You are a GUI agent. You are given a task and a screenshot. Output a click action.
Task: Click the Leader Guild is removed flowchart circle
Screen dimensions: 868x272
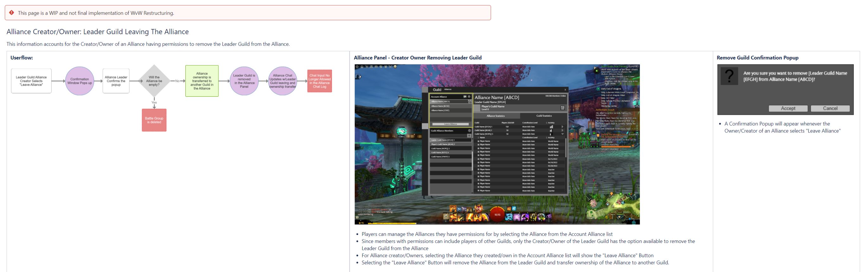pos(244,81)
